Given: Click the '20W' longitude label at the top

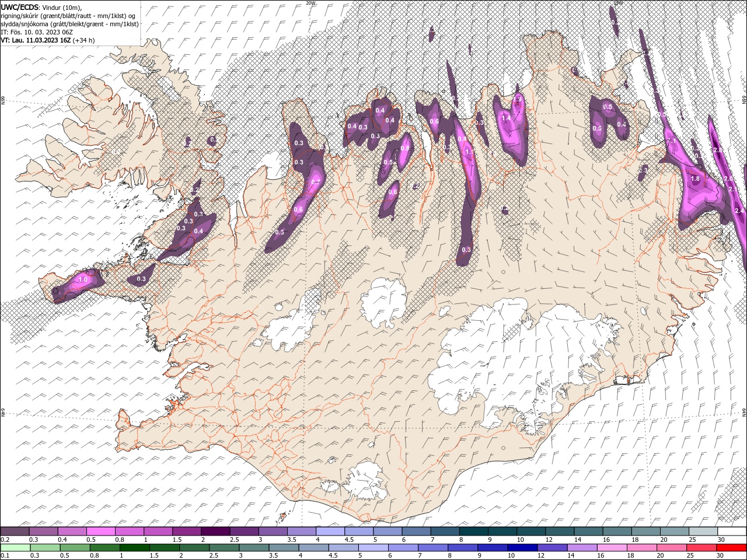Looking at the screenshot, I should point(311,3).
